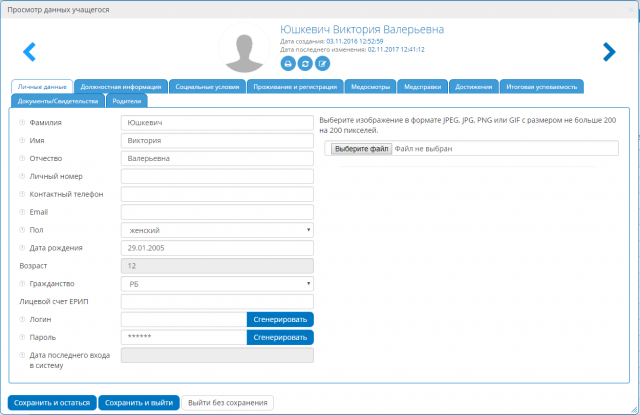Click last modified date 02.11.2017 text
This screenshot has height=415, width=640.
point(396,49)
